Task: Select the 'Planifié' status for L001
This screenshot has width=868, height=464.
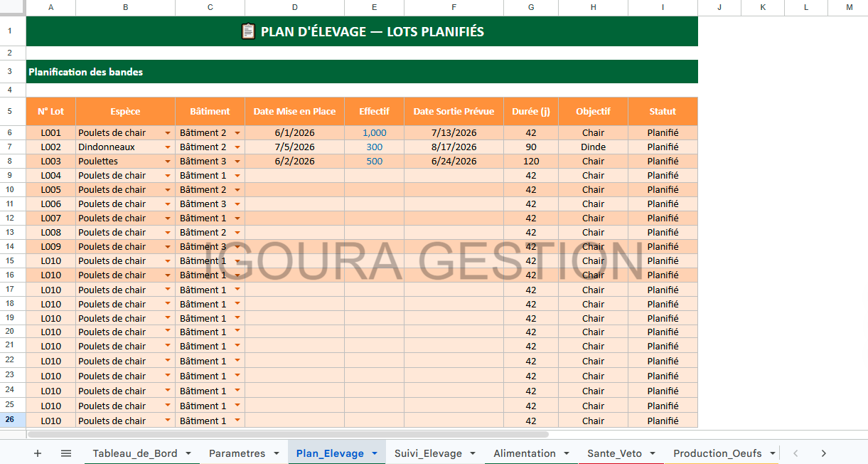Action: (x=663, y=133)
